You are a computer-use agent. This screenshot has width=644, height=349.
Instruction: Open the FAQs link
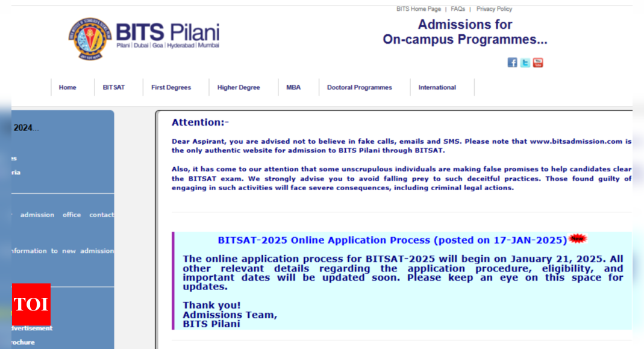[458, 9]
